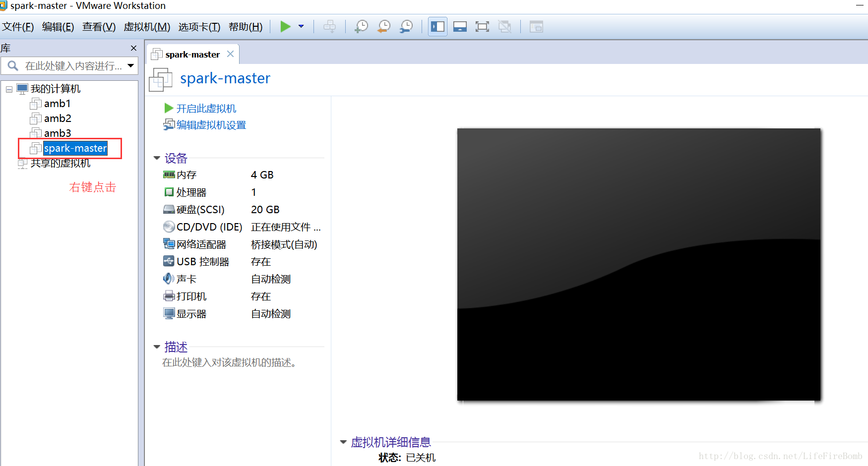Select 共享的虚拟机 in the library
This screenshot has height=466, width=868.
coord(60,163)
